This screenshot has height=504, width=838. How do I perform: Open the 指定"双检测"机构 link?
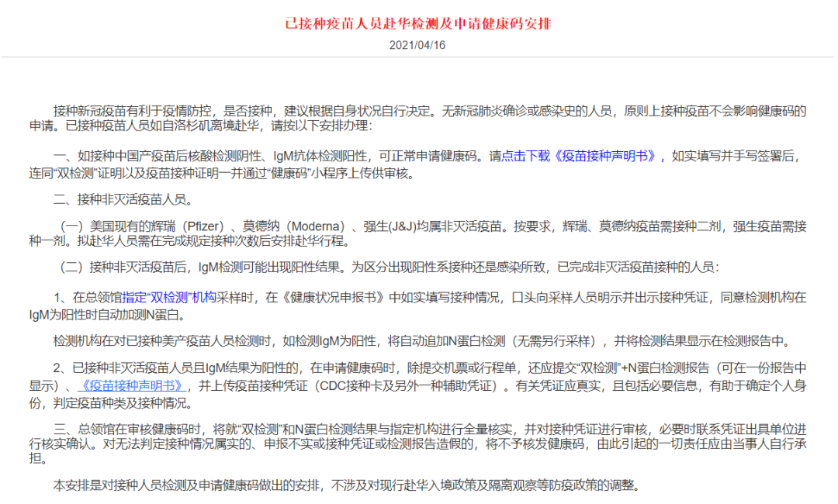[169, 298]
